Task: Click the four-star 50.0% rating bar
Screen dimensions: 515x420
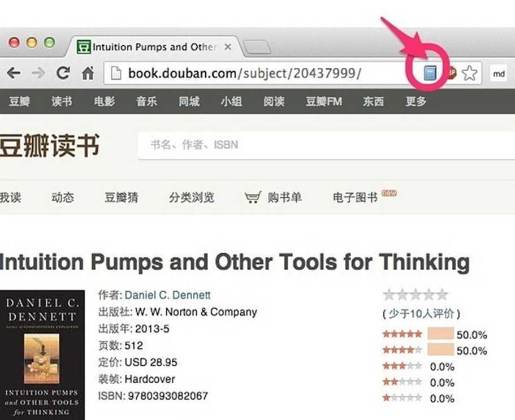Action: pos(440,349)
